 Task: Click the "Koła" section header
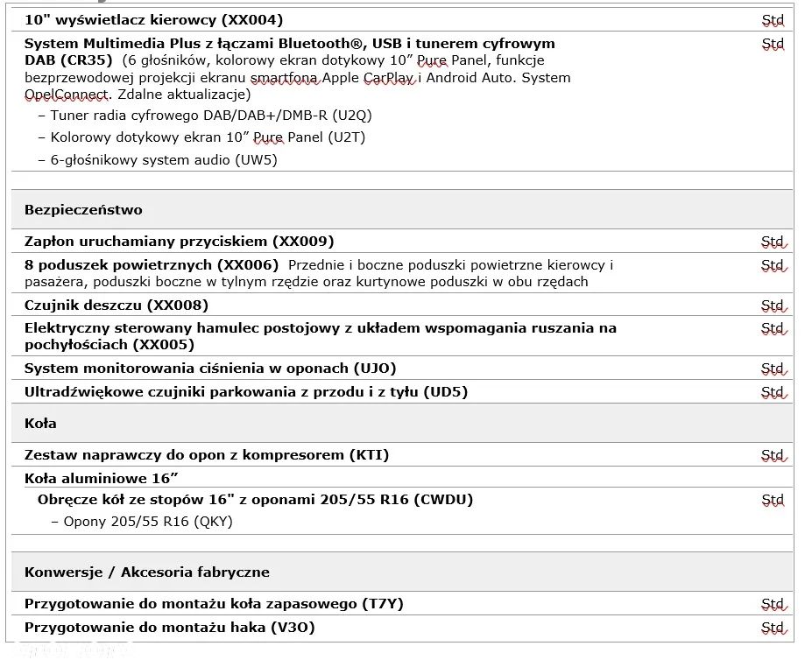(x=40, y=424)
